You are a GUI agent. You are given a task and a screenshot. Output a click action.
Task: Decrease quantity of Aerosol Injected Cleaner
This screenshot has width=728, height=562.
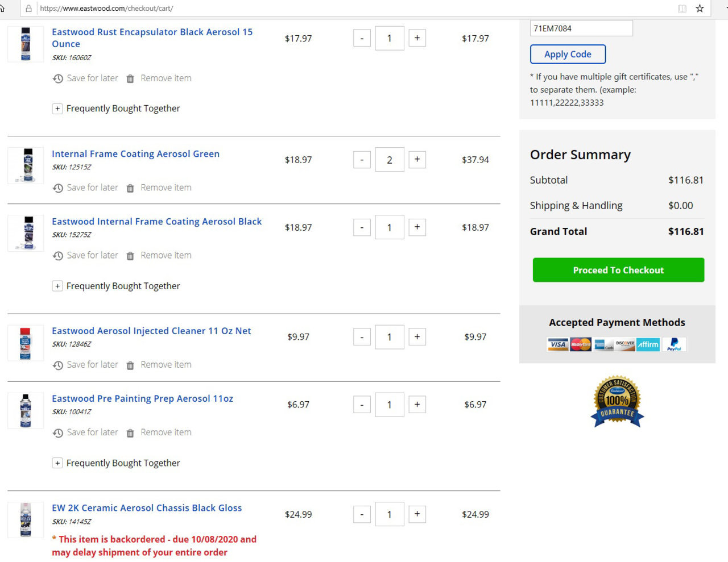pos(362,337)
